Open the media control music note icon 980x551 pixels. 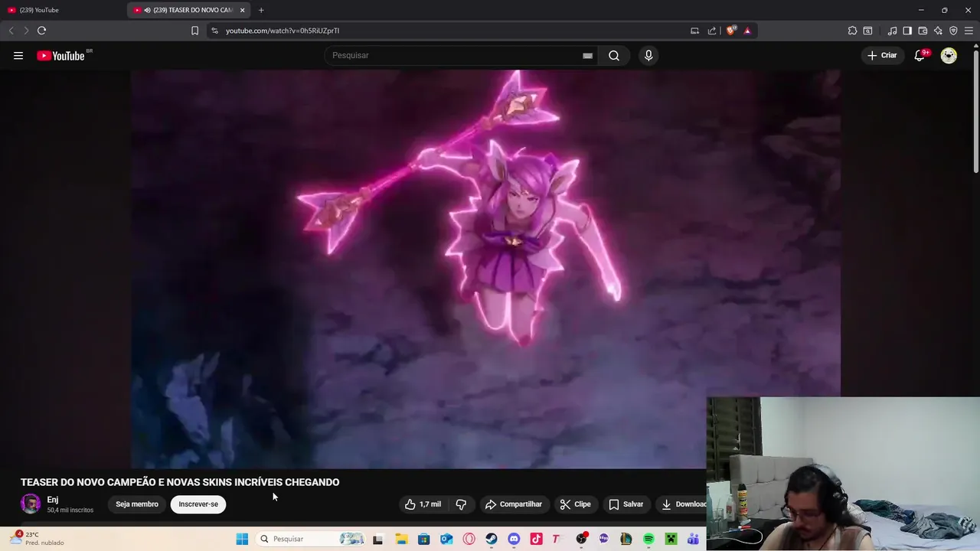pyautogui.click(x=892, y=31)
